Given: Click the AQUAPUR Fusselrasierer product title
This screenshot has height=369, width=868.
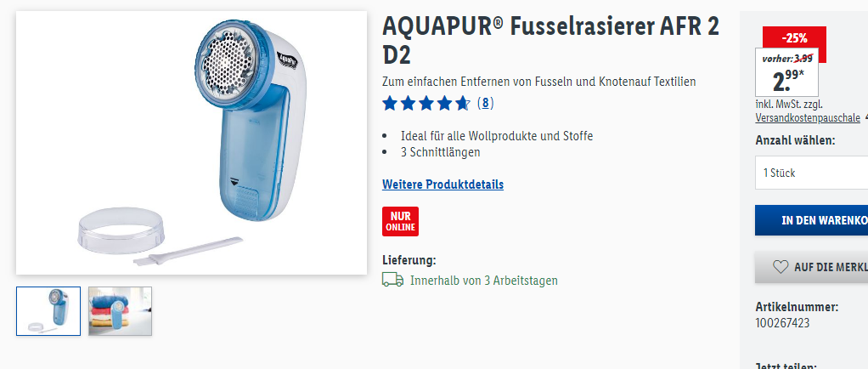Looking at the screenshot, I should tap(551, 41).
